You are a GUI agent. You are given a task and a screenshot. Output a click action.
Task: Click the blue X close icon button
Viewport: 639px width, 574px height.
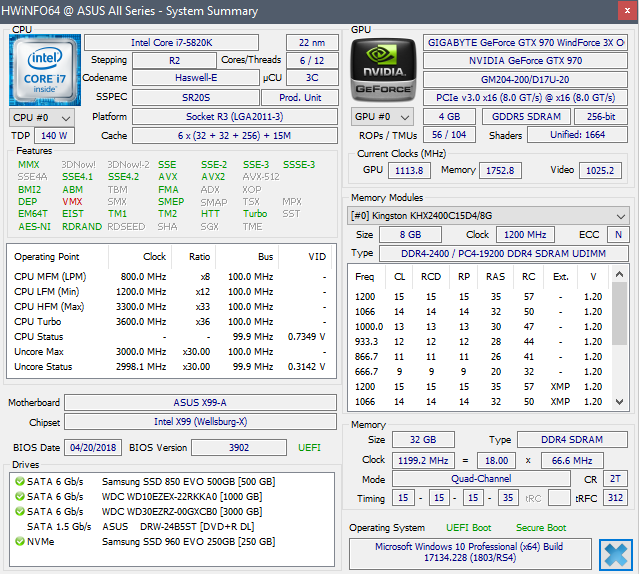[x=616, y=554]
